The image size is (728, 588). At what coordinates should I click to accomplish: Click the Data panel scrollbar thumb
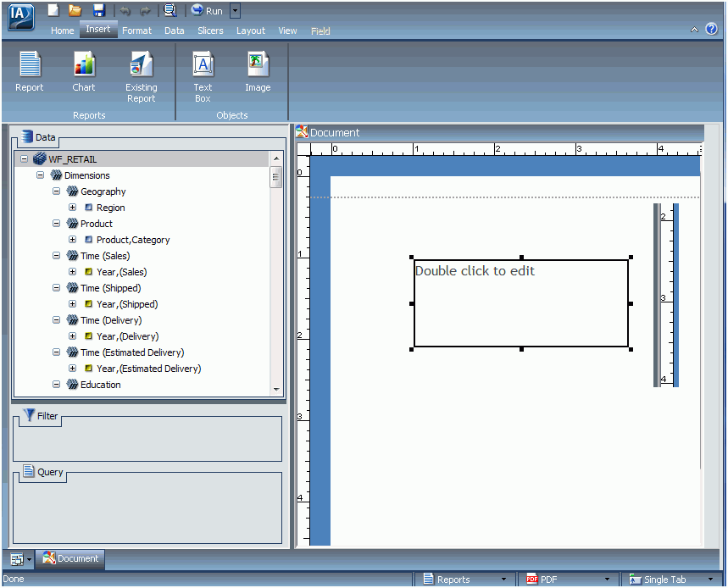coord(276,177)
